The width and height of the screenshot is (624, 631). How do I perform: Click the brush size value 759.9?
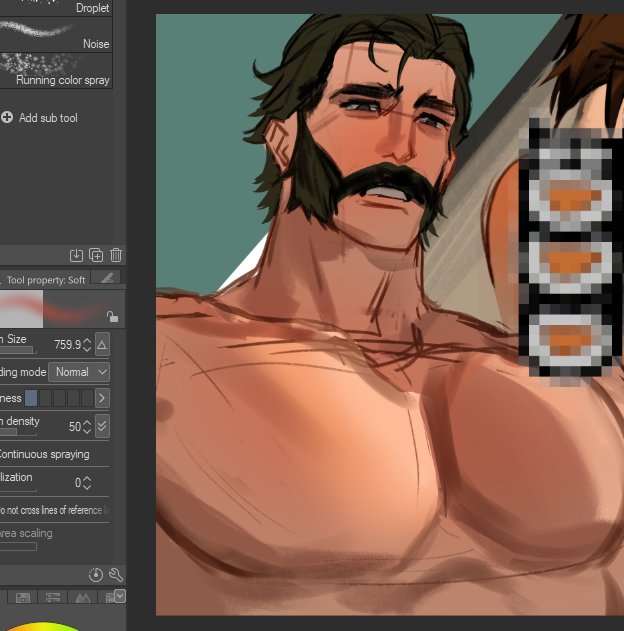pyautogui.click(x=67, y=345)
